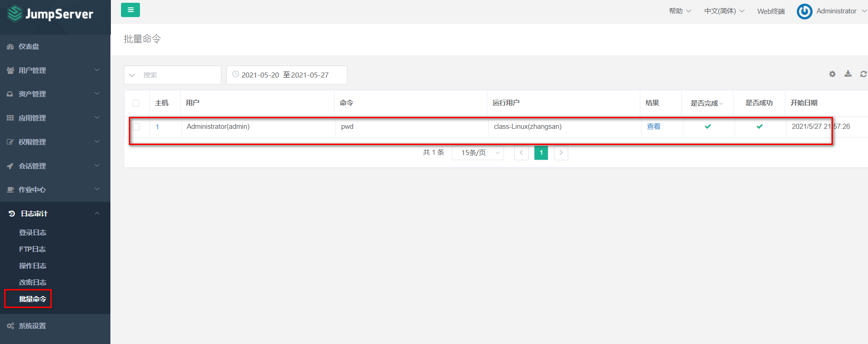
Task: Toggle the select-all header checkbox
Action: 136,103
